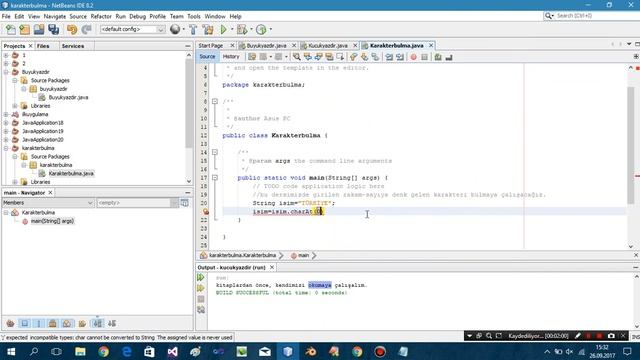
Task: Close the Output kucukyazdir (run) tab
Action: click(272, 267)
